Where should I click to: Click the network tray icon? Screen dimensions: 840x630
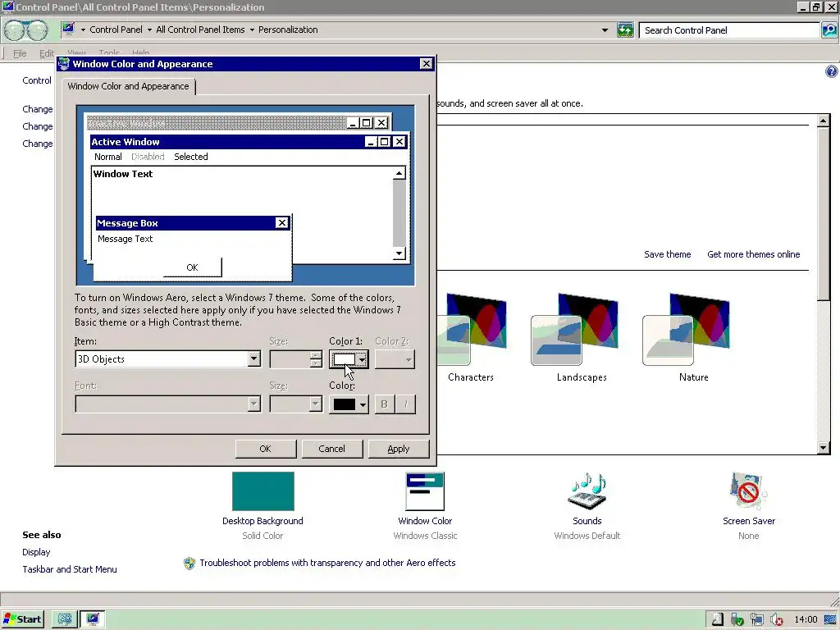pyautogui.click(x=757, y=620)
